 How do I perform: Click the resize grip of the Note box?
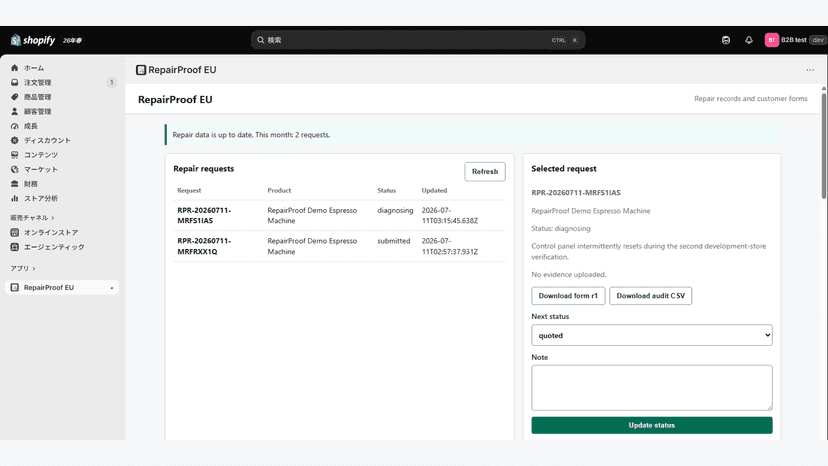click(769, 407)
